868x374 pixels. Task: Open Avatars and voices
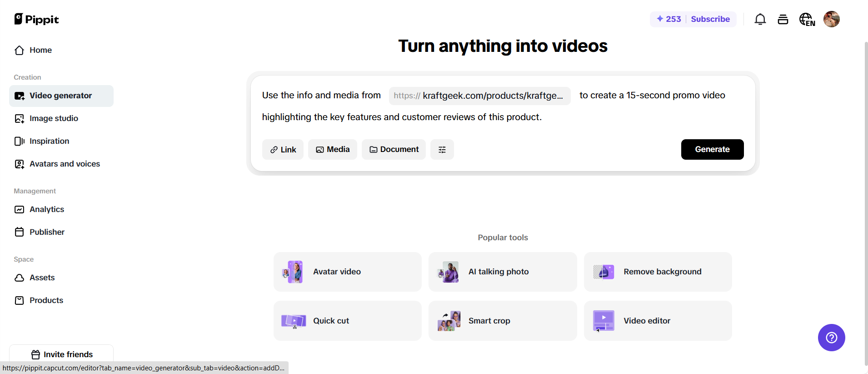(x=61, y=164)
